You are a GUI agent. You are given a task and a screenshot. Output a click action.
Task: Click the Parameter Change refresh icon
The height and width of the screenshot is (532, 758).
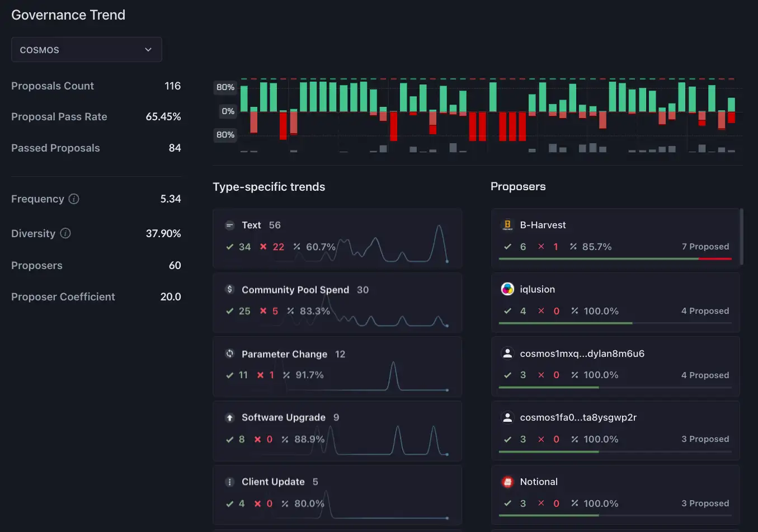pos(229,354)
